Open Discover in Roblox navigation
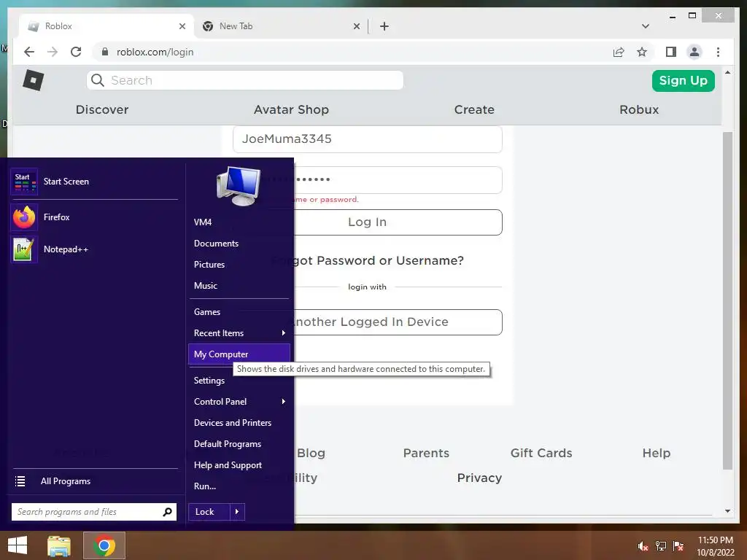Viewport: 747px width, 560px height. tap(102, 109)
